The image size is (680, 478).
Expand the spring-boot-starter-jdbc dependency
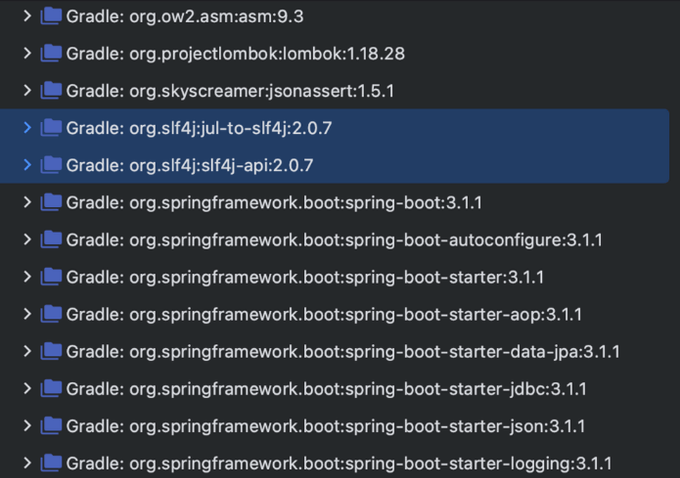[27, 388]
